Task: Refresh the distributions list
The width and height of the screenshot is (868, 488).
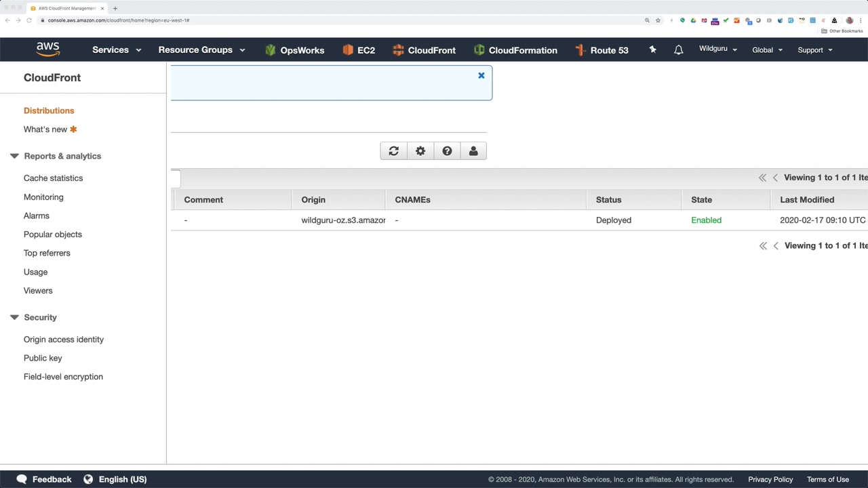Action: 393,151
